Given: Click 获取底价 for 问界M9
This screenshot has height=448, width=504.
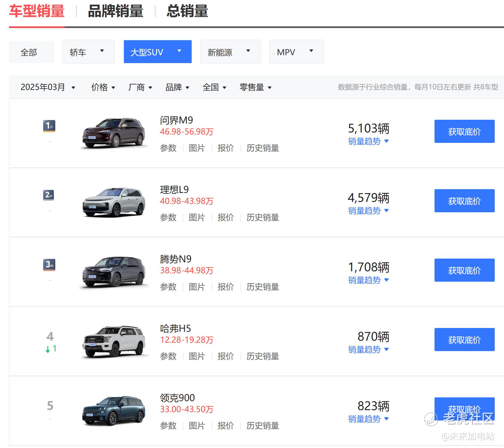Looking at the screenshot, I should [464, 131].
